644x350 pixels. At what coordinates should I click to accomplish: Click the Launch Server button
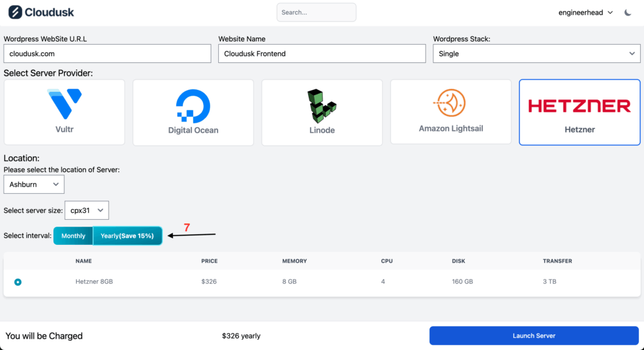coord(534,336)
